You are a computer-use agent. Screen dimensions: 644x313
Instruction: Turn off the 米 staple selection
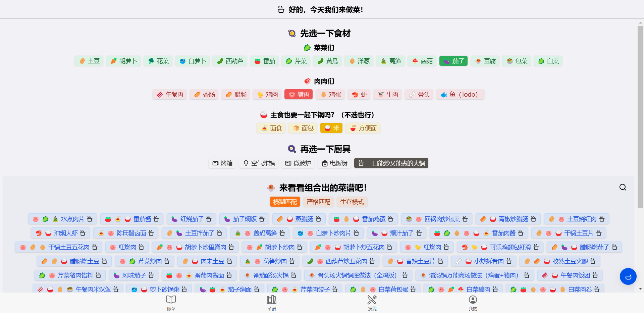click(331, 128)
